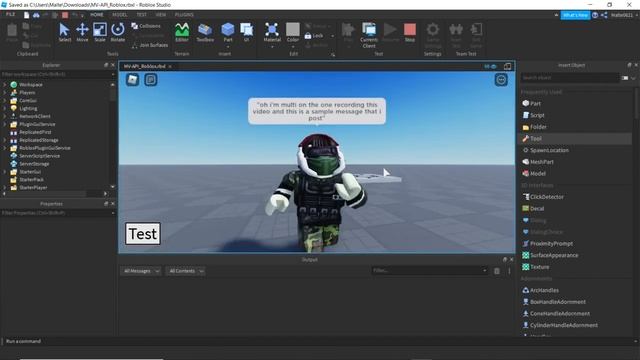Toggle Join Surfaces option
640x360 pixels.
pos(150,45)
